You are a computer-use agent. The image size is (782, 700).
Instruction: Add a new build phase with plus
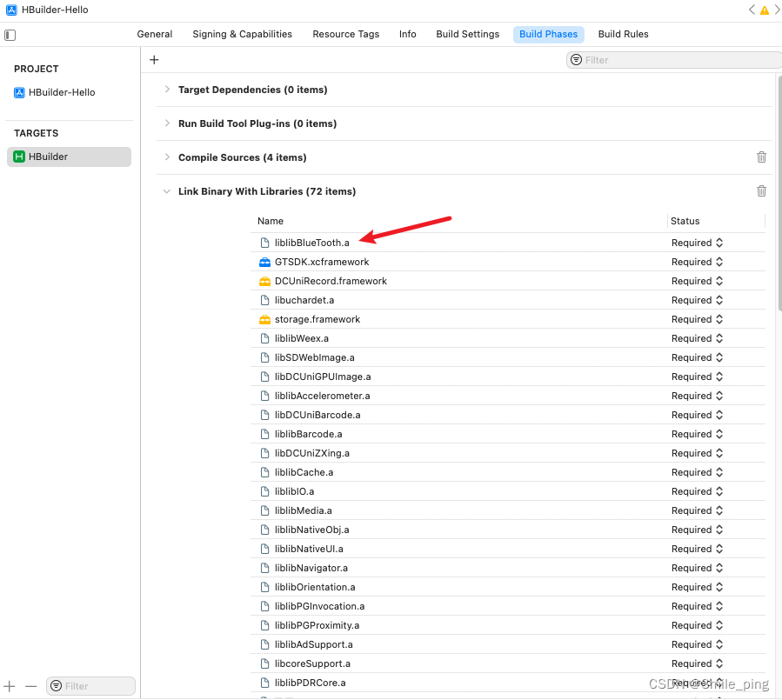(x=154, y=60)
